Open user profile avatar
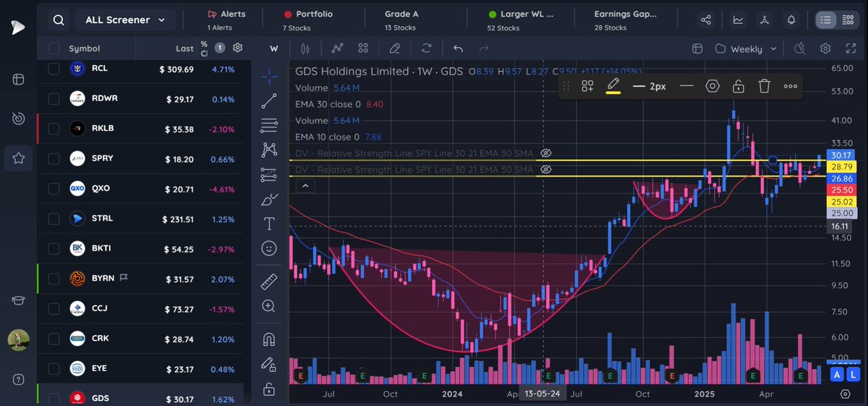868x406 pixels. [18, 339]
